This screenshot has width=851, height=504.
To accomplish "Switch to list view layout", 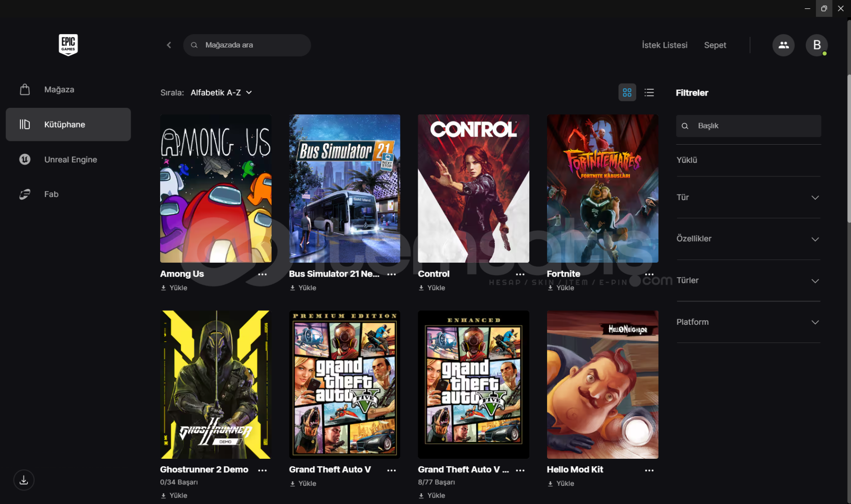I will 649,92.
